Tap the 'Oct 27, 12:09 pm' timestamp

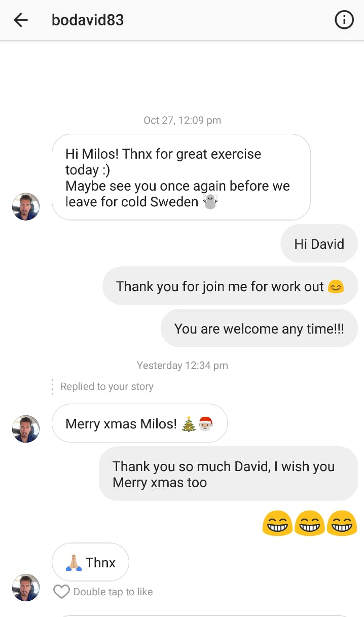coord(183,120)
